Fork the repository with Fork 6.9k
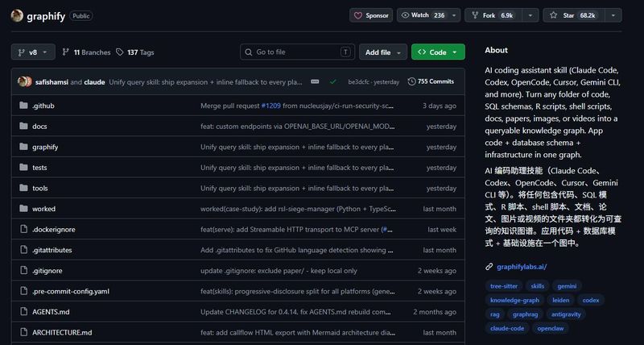Image resolution: width=644 pixels, height=345 pixels. (493, 15)
